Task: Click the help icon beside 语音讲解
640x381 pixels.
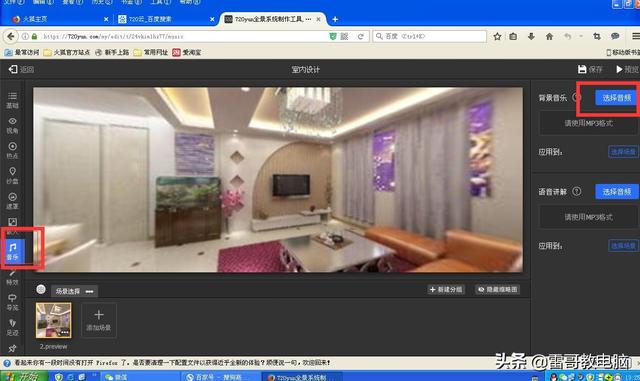Action: (x=576, y=191)
